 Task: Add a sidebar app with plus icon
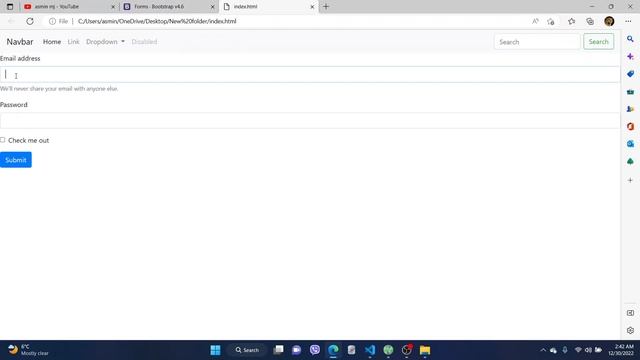630,180
